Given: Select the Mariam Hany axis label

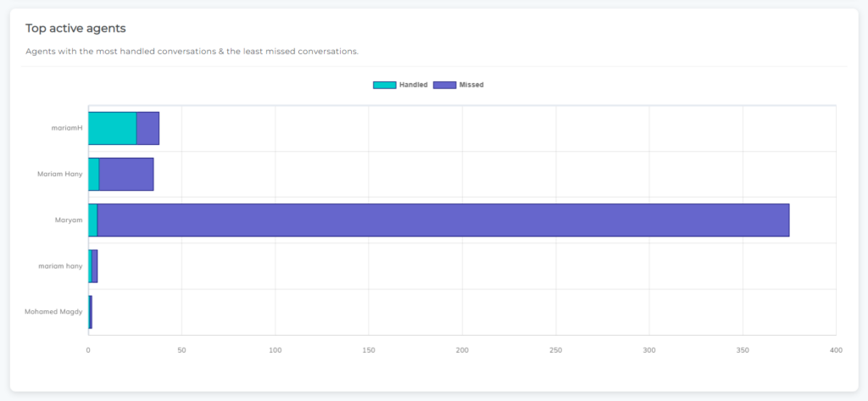Looking at the screenshot, I should [60, 174].
